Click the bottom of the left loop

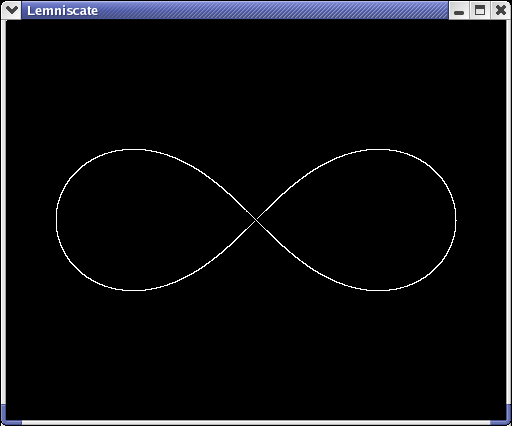(x=135, y=290)
